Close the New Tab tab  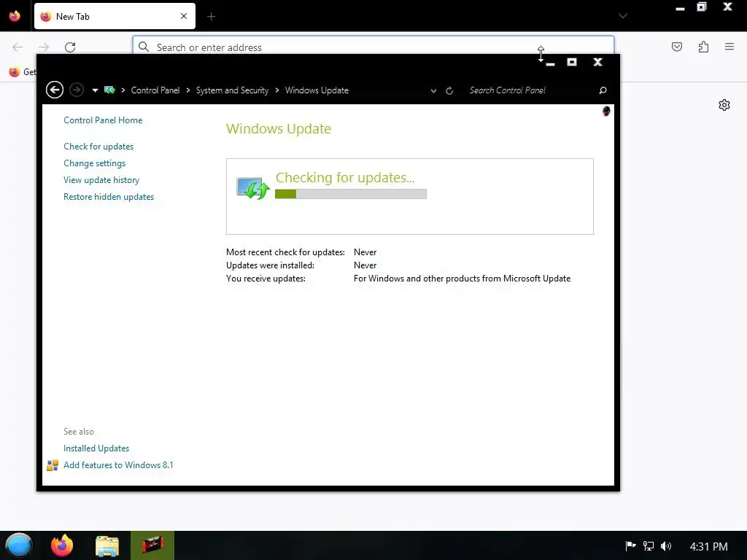tap(183, 16)
